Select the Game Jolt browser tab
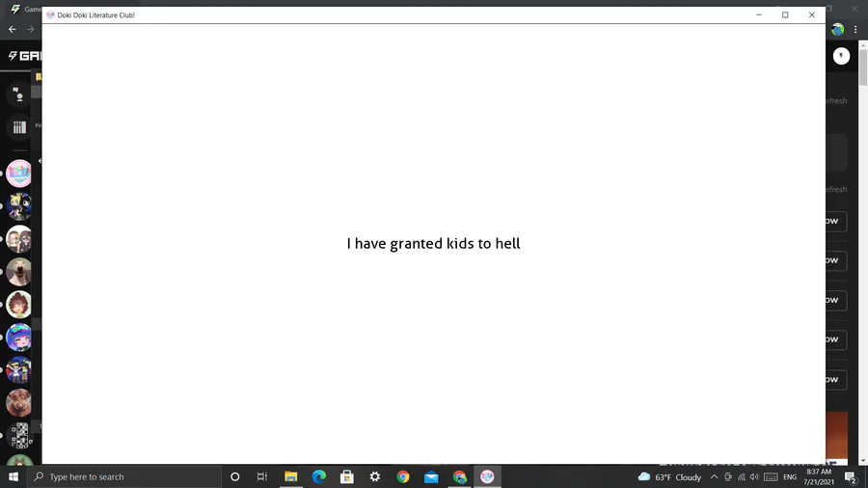The width and height of the screenshot is (868, 488). point(25,9)
